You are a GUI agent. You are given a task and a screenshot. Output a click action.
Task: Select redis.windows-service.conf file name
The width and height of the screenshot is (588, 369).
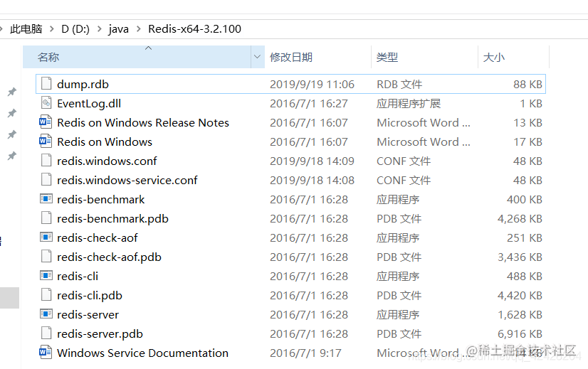pos(127,180)
